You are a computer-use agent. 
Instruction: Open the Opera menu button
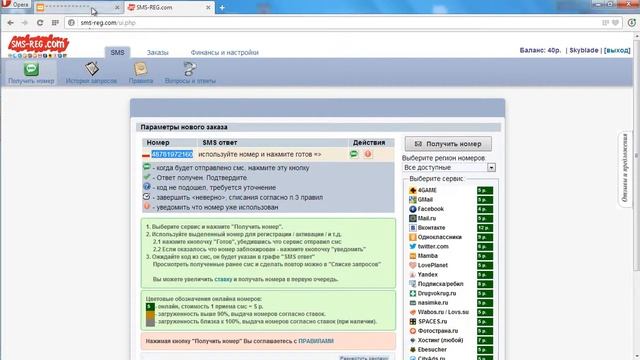[16, 4]
